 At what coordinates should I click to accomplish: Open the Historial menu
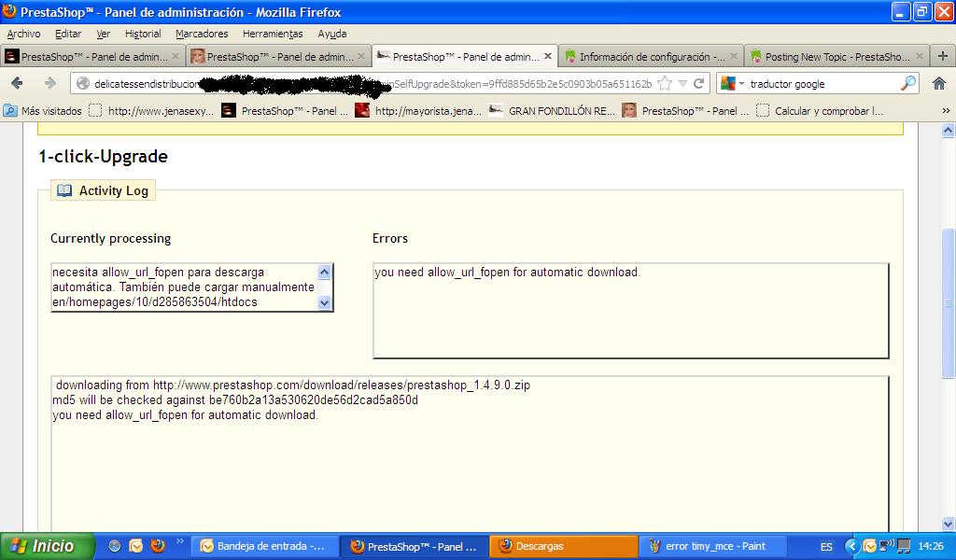143,34
